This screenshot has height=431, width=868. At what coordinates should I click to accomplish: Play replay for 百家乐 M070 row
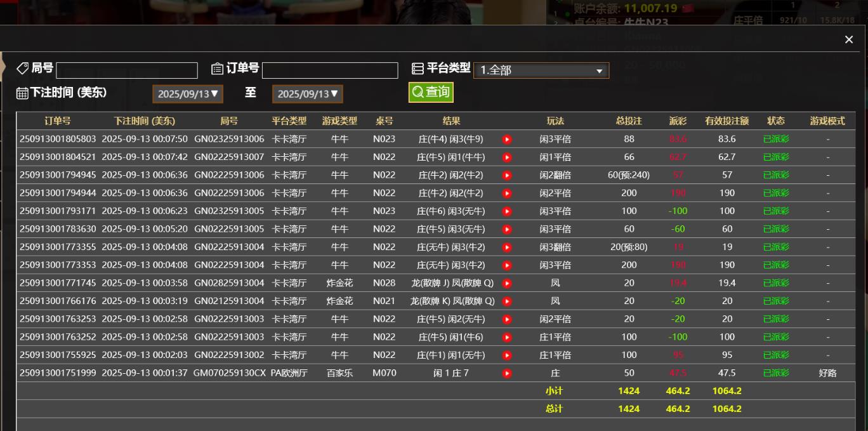[507, 373]
